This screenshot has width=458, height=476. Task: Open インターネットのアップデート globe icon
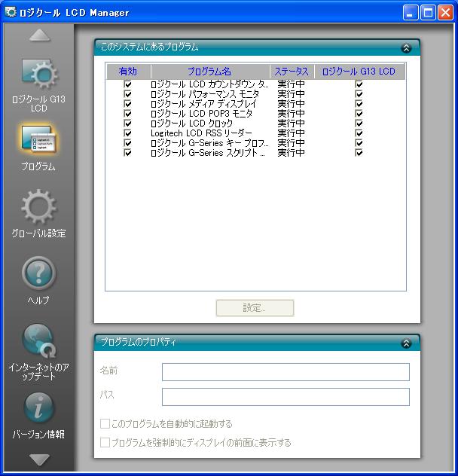pos(39,340)
